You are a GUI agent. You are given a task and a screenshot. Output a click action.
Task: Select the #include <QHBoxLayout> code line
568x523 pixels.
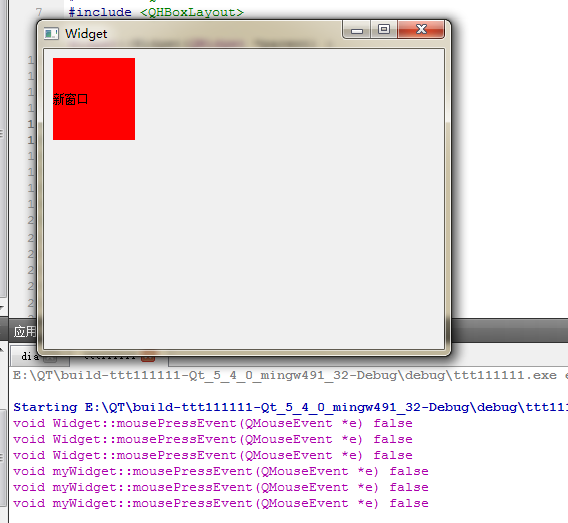click(156, 12)
